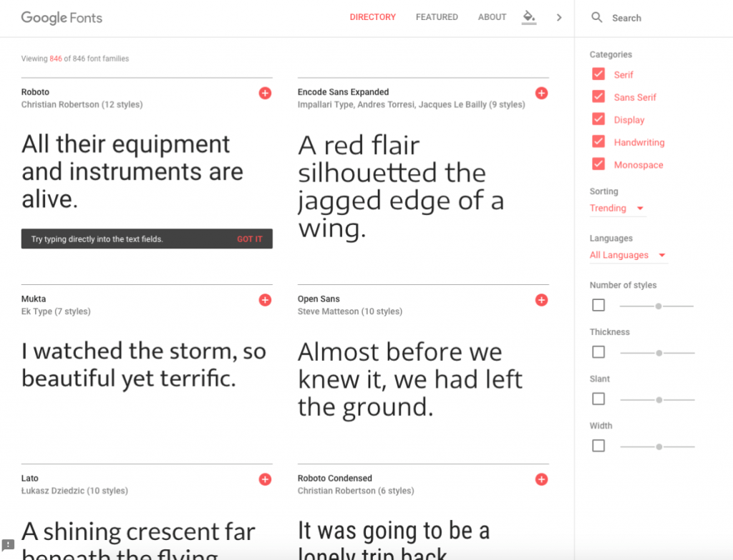This screenshot has height=560, width=733.
Task: Open the feedback icon at bottom left
Action: tap(8, 544)
